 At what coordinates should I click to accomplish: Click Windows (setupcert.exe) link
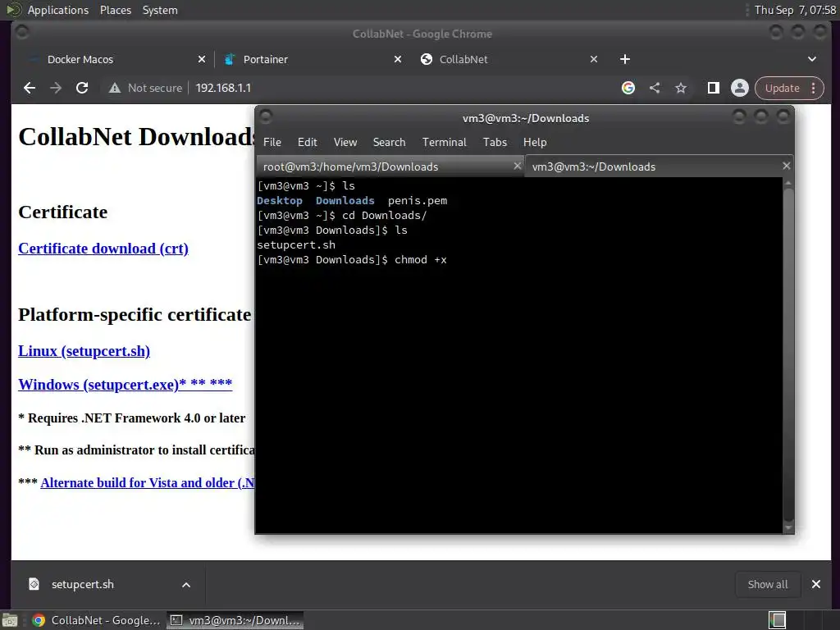126,385
